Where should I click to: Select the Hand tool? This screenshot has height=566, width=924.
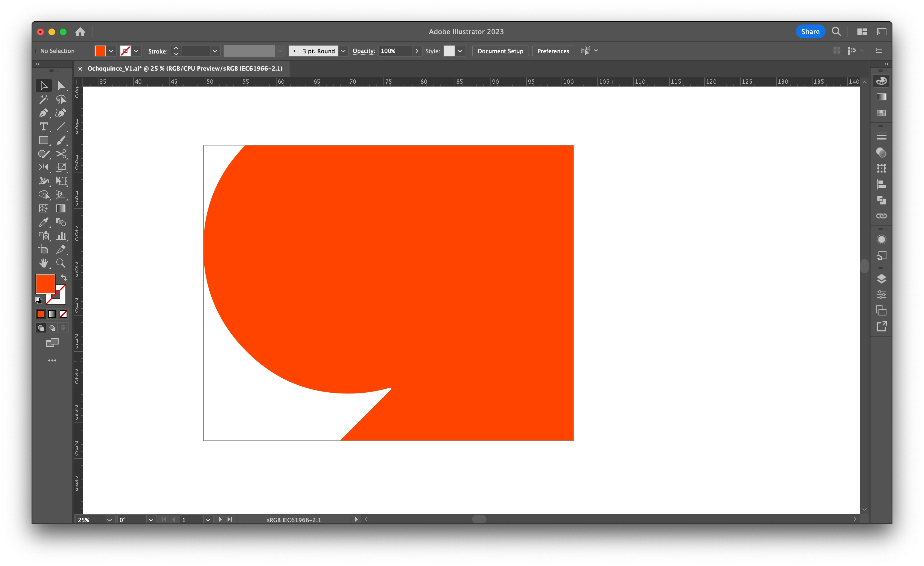(x=44, y=263)
